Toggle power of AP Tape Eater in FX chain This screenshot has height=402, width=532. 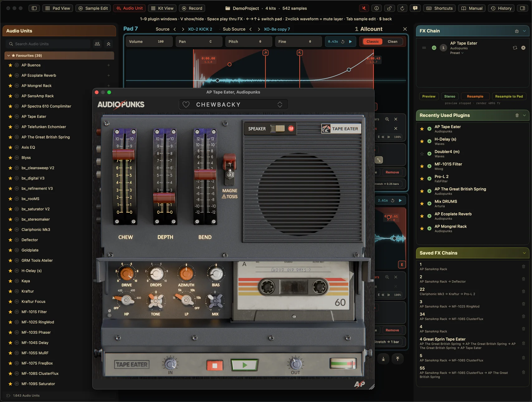434,48
